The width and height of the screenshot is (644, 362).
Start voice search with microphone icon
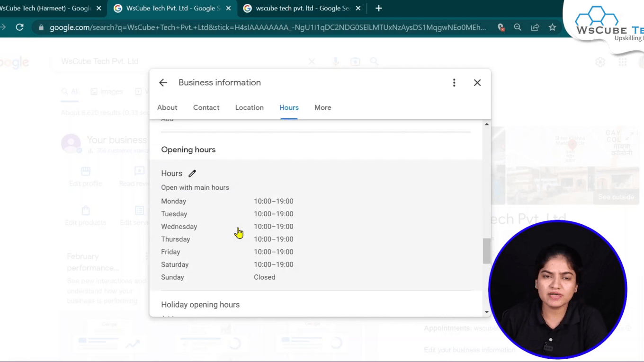click(x=336, y=62)
